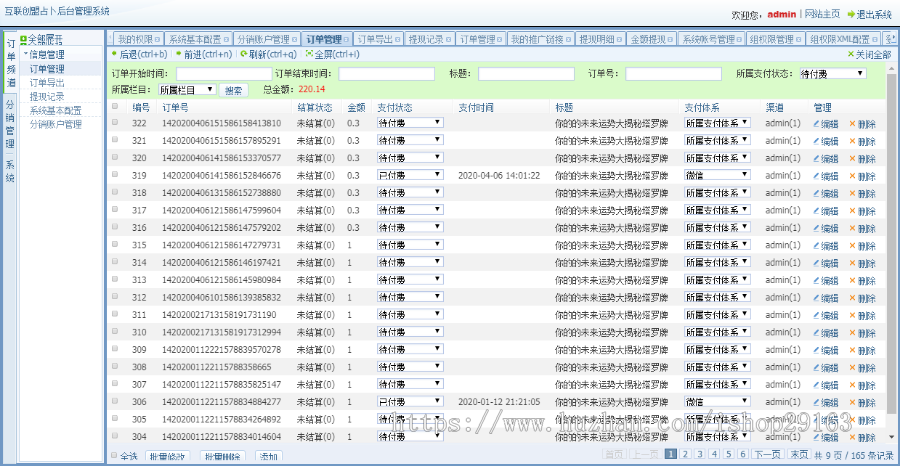Open payment status dropdown for order 322

410,123
